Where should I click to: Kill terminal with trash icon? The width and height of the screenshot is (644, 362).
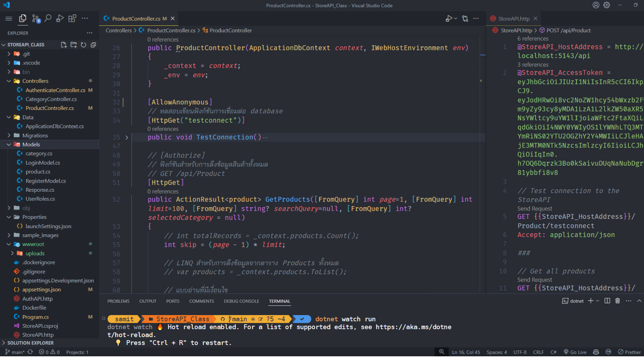pyautogui.click(x=618, y=301)
